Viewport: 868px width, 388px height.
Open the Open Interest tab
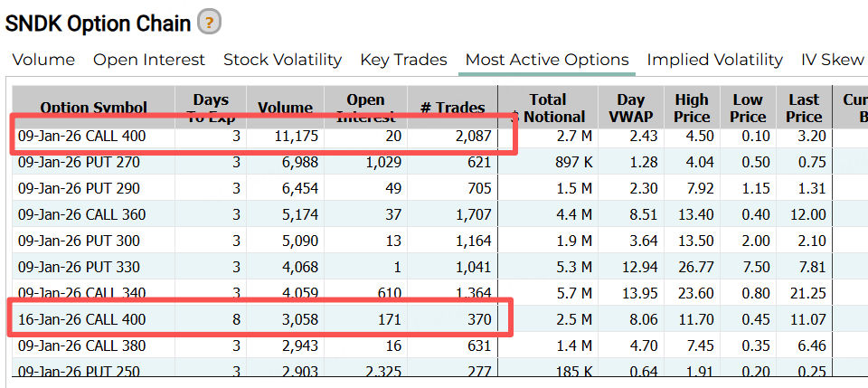pos(149,60)
